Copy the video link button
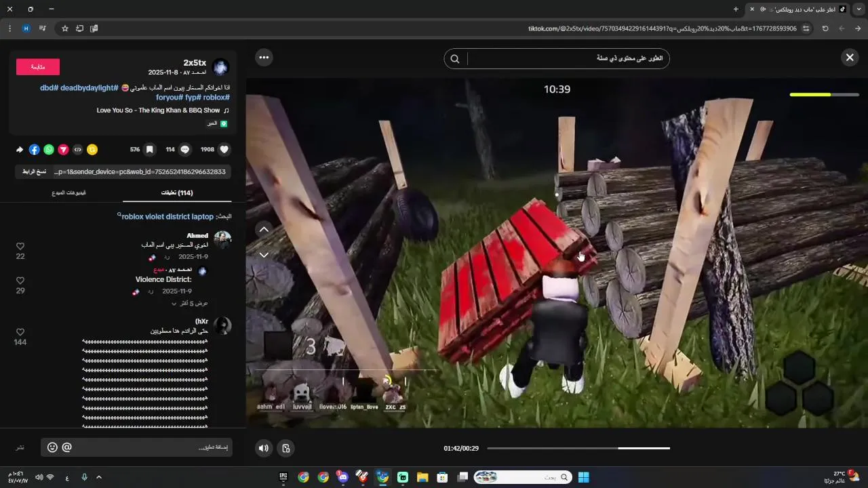 [34, 171]
